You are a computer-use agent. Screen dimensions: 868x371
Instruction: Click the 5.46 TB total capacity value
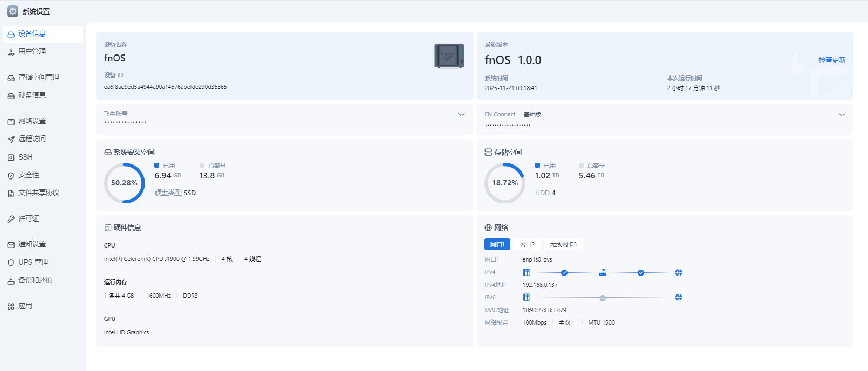591,176
